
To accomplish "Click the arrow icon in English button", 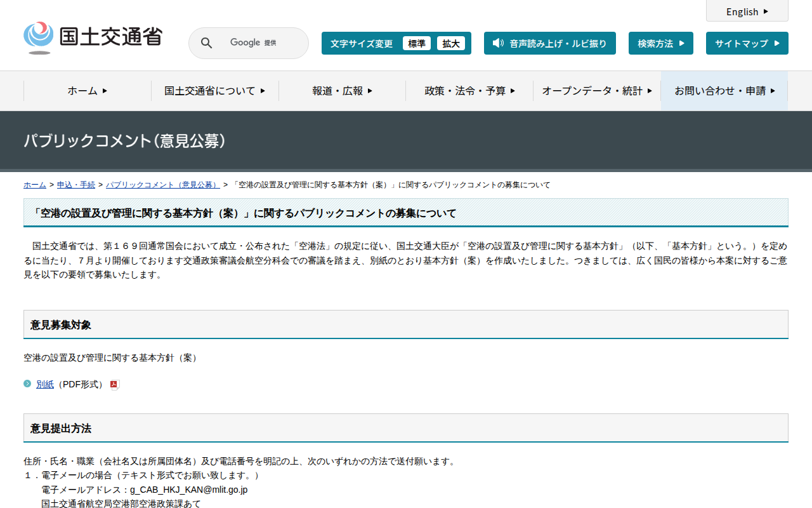I will click(x=766, y=11).
